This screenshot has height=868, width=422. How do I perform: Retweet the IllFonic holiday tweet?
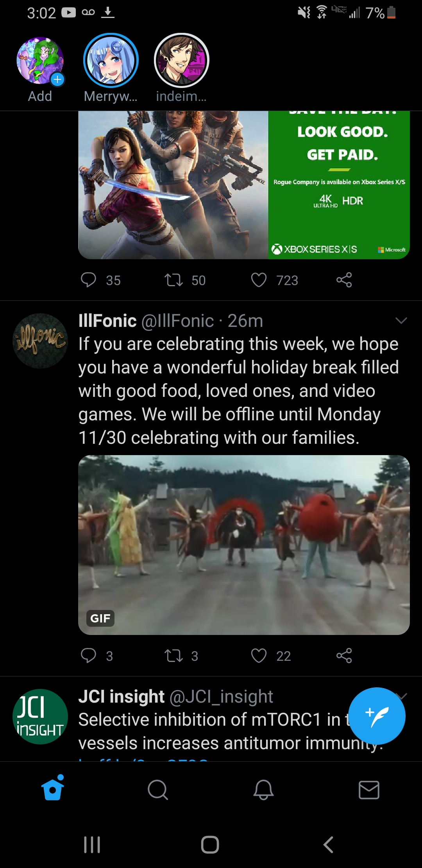click(x=173, y=656)
